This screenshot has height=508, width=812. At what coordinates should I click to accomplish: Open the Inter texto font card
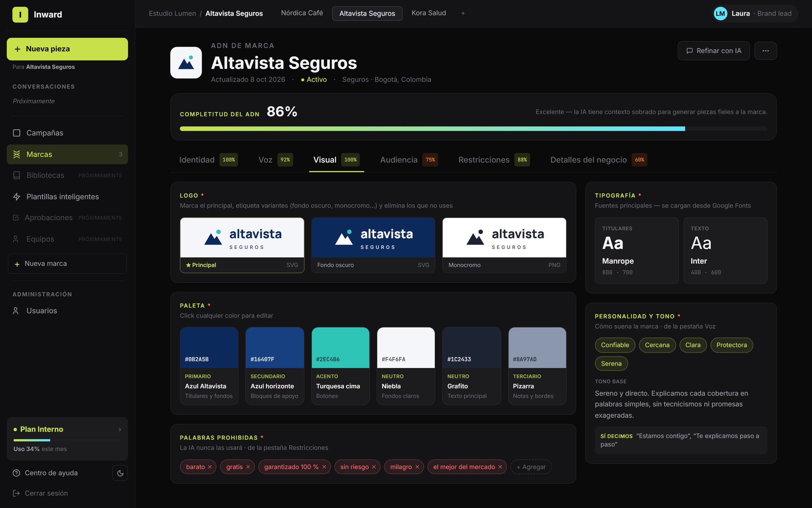(725, 251)
